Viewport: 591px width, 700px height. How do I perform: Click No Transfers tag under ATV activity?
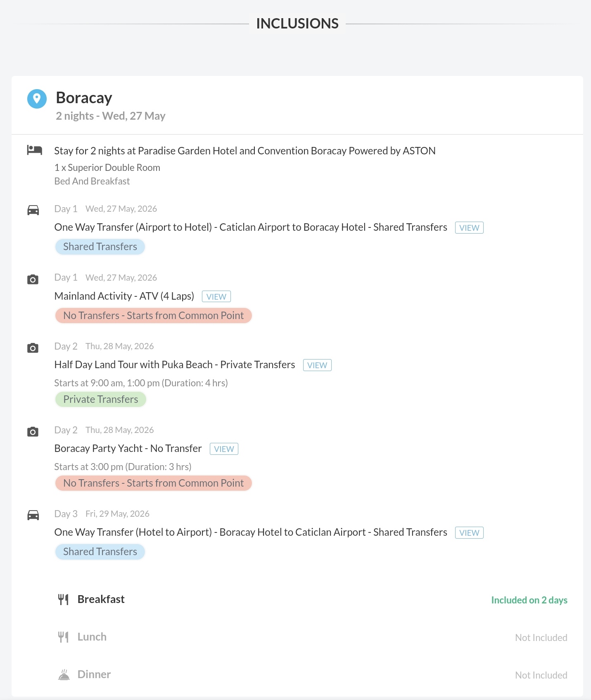(153, 316)
